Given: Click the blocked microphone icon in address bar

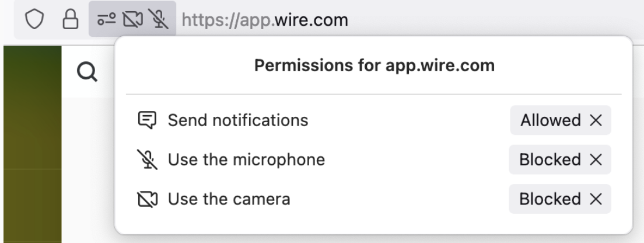Looking at the screenshot, I should coord(159,19).
